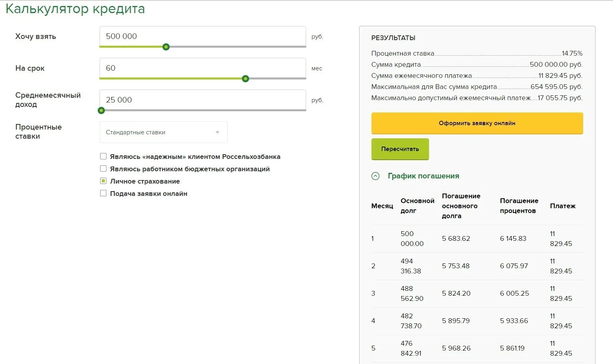Click the 500 000.00 debt cell in month 1

pos(412,238)
